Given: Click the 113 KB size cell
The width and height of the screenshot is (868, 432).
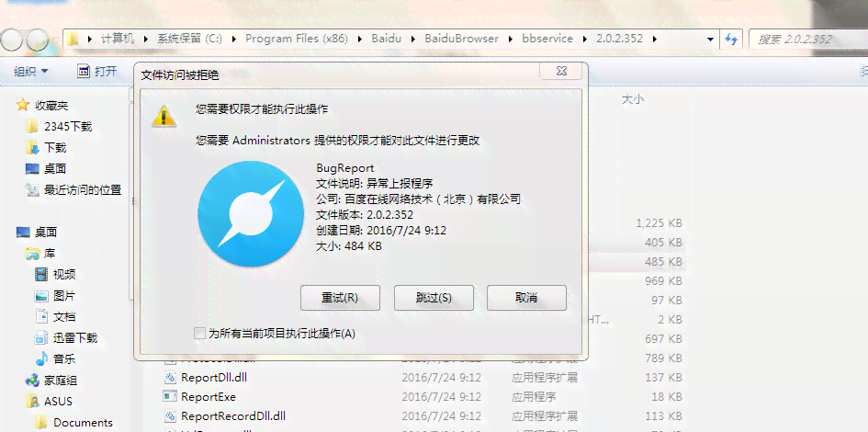Looking at the screenshot, I should point(663,416).
